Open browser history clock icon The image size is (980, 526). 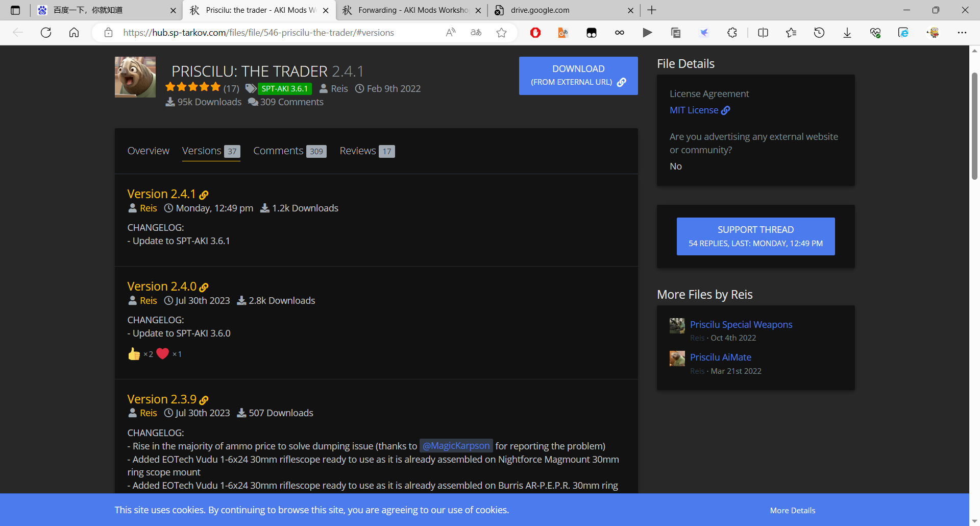[819, 33]
